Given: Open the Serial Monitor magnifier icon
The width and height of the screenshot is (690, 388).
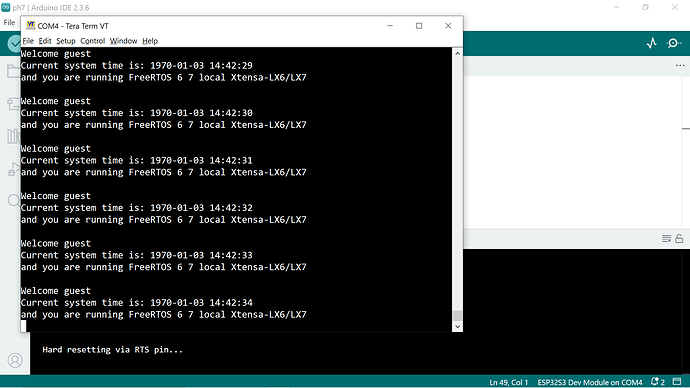Looking at the screenshot, I should [674, 43].
